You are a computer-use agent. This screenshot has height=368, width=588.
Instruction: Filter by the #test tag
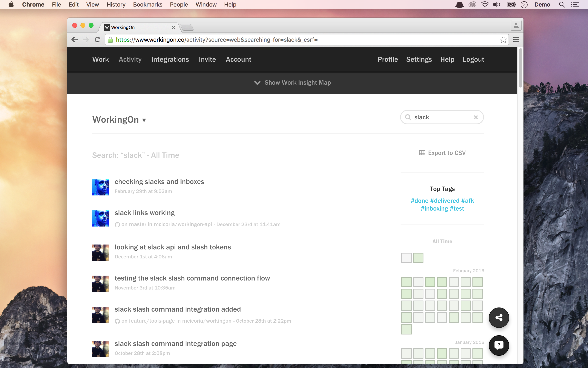tap(457, 209)
